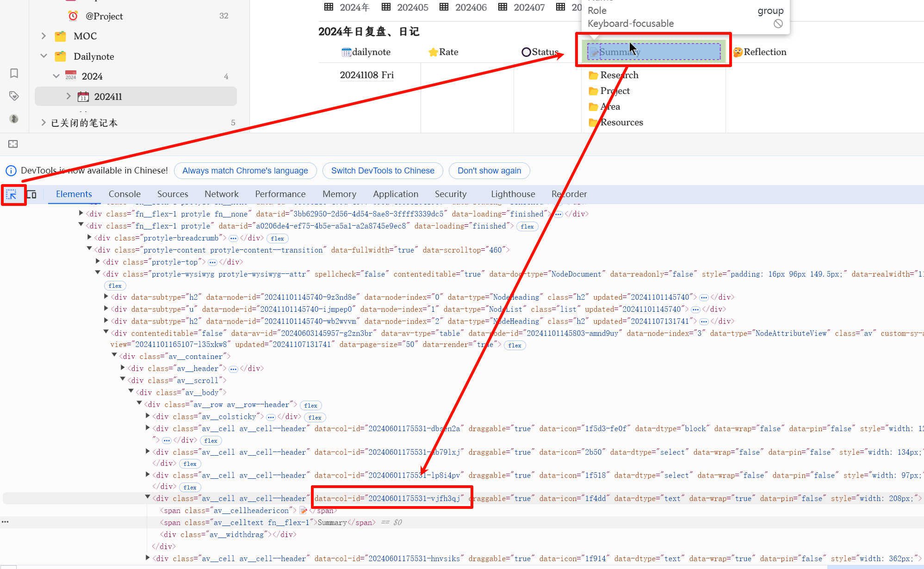Switch to the Console tab

coord(124,194)
